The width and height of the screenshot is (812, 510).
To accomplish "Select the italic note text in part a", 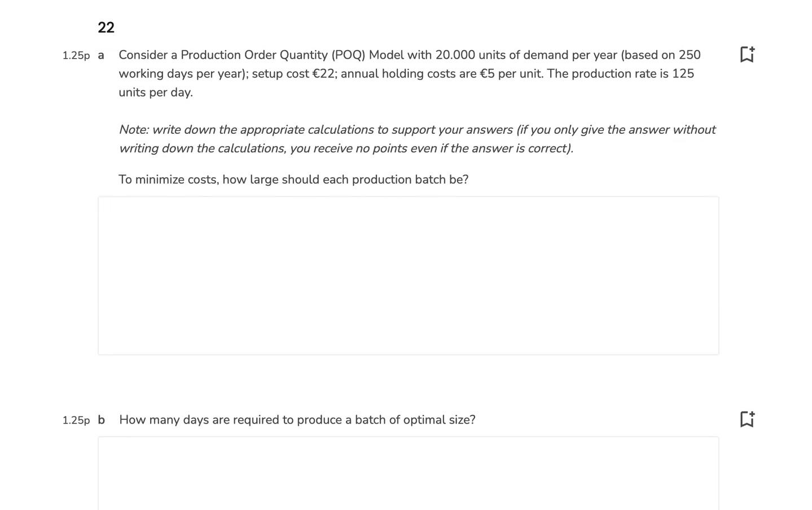I will pyautogui.click(x=416, y=138).
